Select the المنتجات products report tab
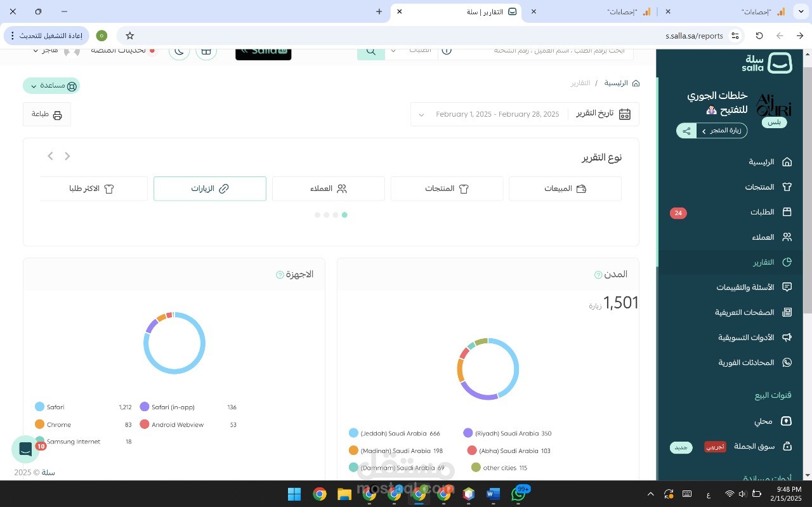Viewport: 812px width, 507px height. point(447,188)
